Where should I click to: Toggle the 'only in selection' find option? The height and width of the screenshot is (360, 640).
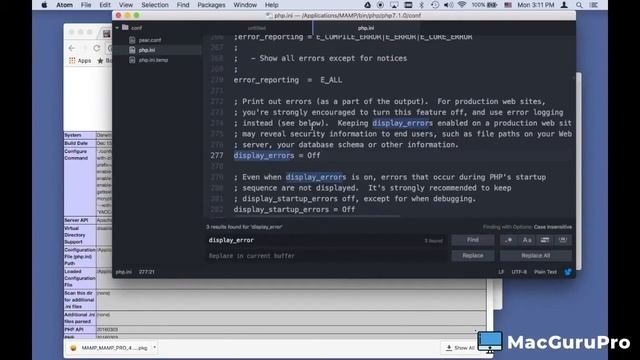545,240
